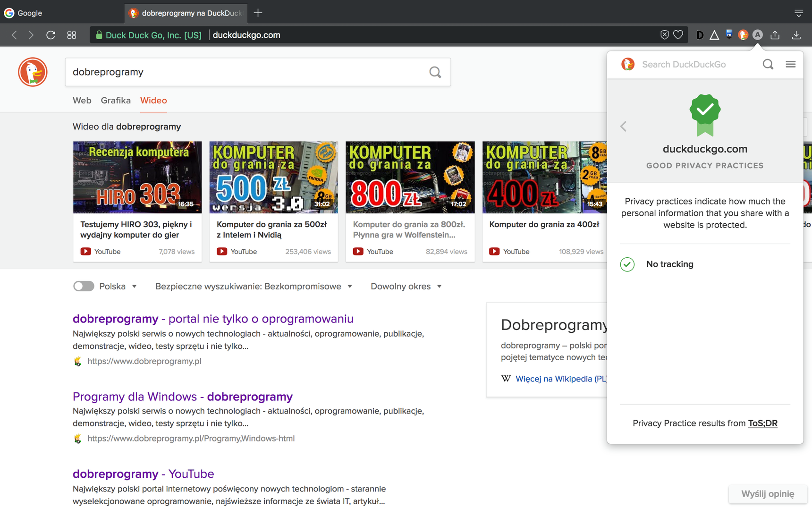812x508 pixels.
Task: Play the Komputer do grania 800ZŁ thumbnail
Action: pos(410,177)
